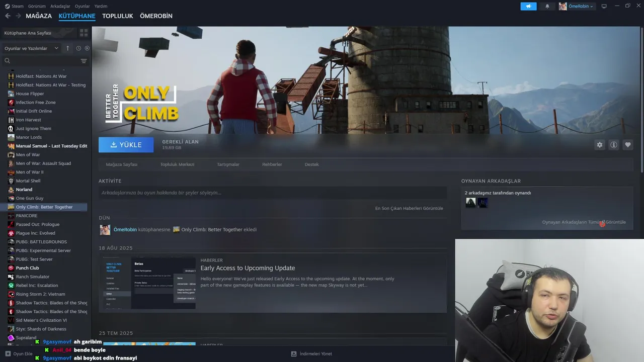Add game to favorites heart icon

tap(628, 145)
